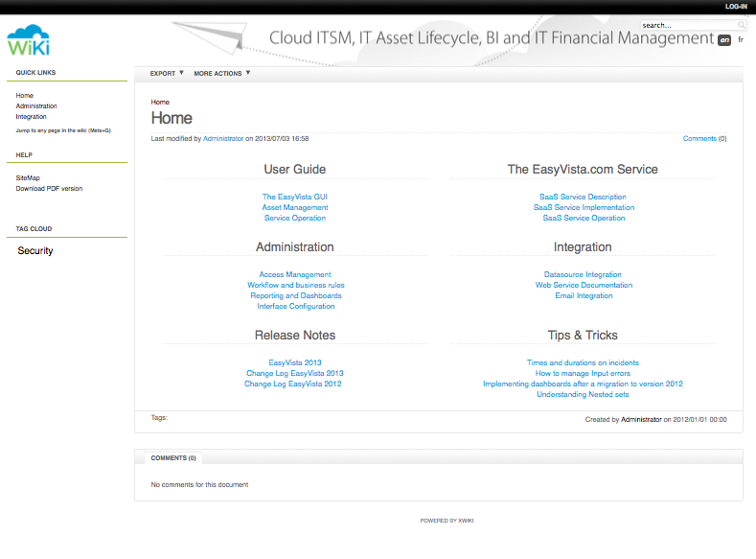Click Administrator in Created by line

[x=641, y=420]
